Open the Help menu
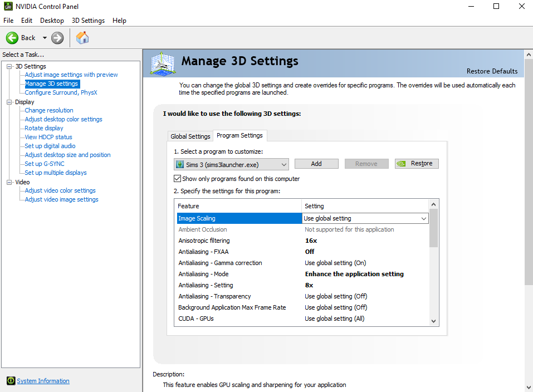The image size is (533, 392). point(119,21)
